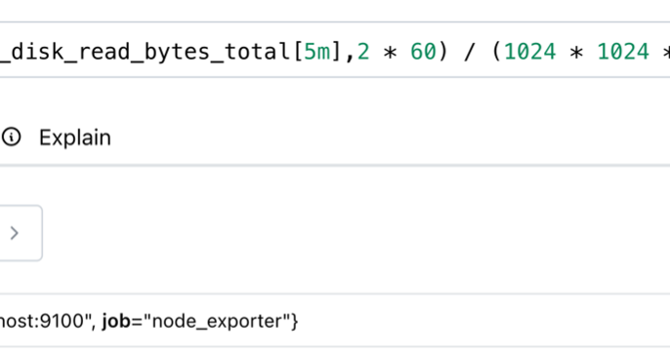Image resolution: width=670 pixels, height=360 pixels.
Task: Click the info icon beside Explain
Action: click(11, 137)
